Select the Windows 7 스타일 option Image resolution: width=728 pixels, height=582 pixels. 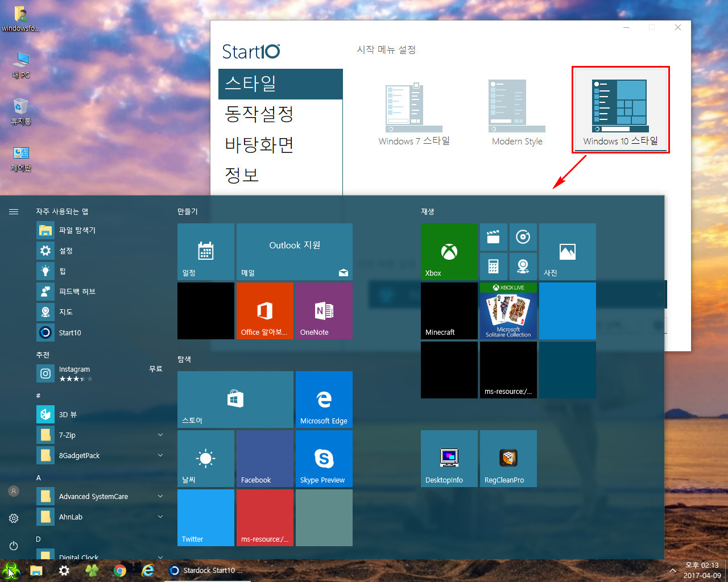pos(414,113)
